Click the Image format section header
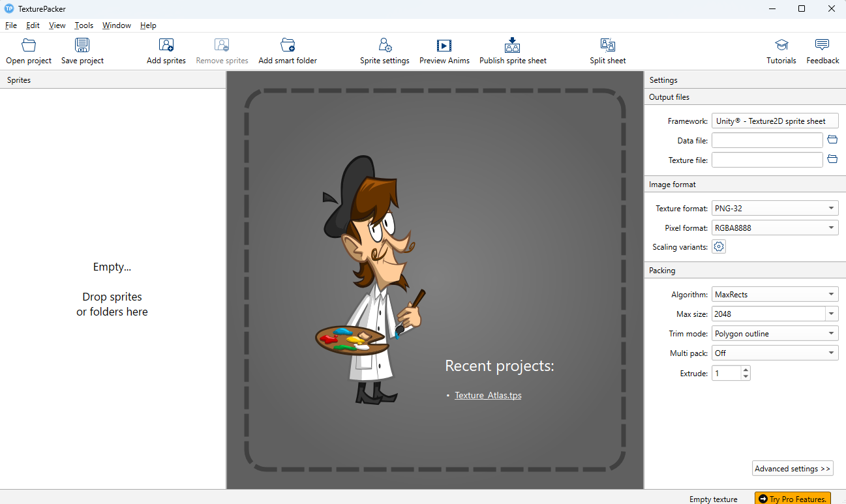 (745, 185)
